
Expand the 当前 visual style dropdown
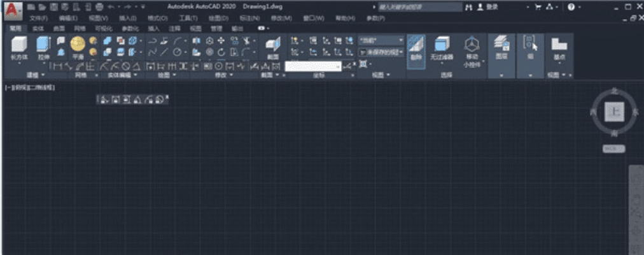pyautogui.click(x=381, y=40)
